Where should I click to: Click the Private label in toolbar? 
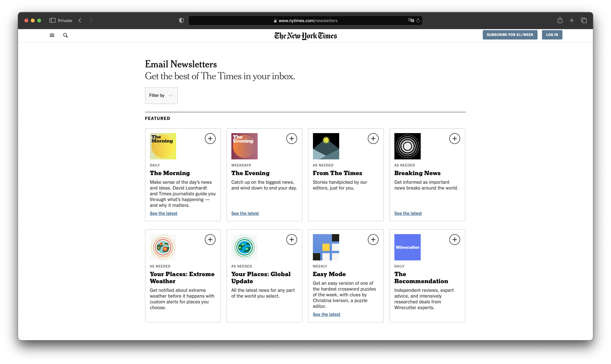point(65,21)
